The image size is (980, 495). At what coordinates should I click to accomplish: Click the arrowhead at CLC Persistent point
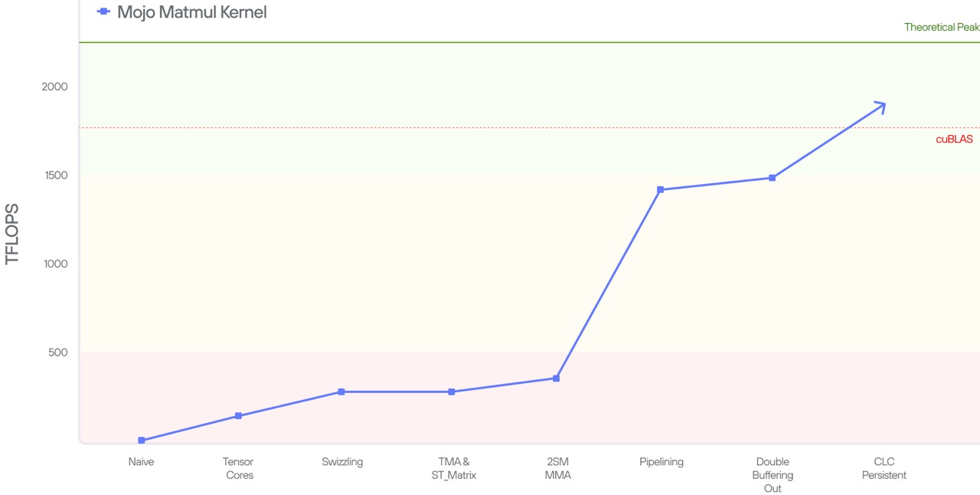pos(880,107)
